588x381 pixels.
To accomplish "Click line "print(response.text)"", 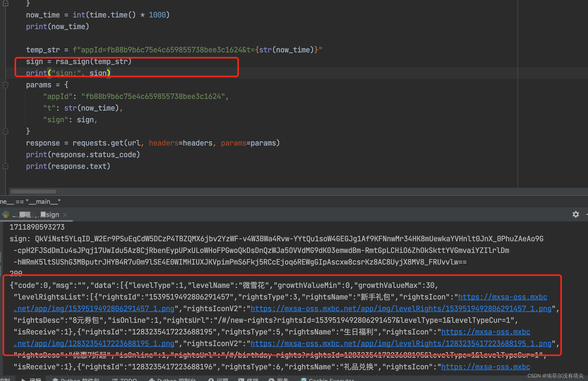I will tap(68, 166).
